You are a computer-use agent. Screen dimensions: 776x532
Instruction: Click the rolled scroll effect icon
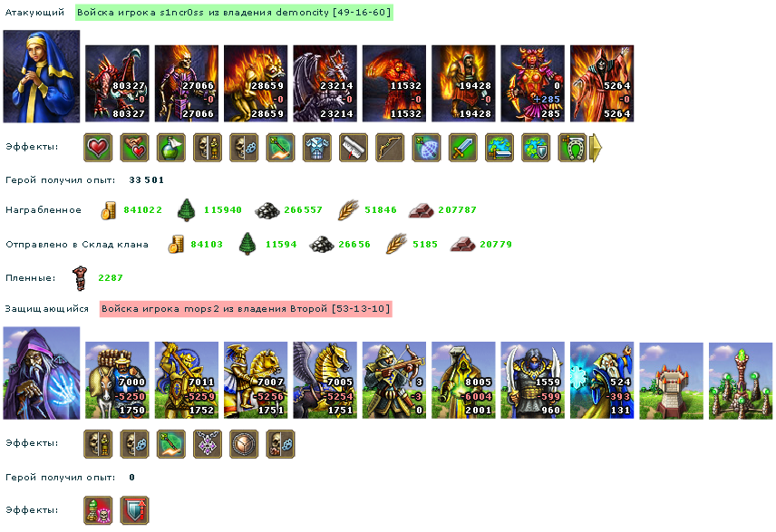tap(354, 148)
